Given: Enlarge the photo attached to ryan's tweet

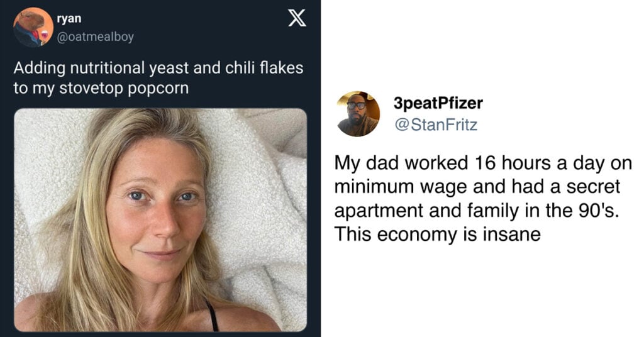Looking at the screenshot, I should [160, 220].
